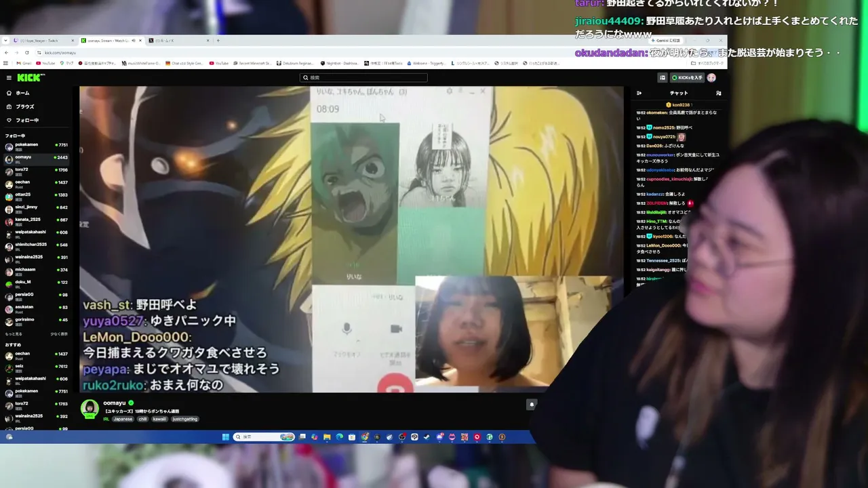The width and height of the screenshot is (868, 488).
Task: Click the Kick search field
Action: click(x=364, y=78)
